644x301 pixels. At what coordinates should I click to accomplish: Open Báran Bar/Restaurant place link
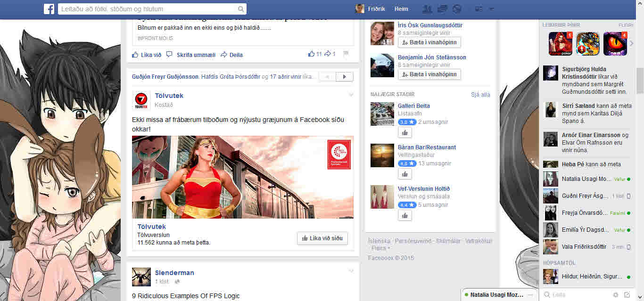tap(427, 147)
